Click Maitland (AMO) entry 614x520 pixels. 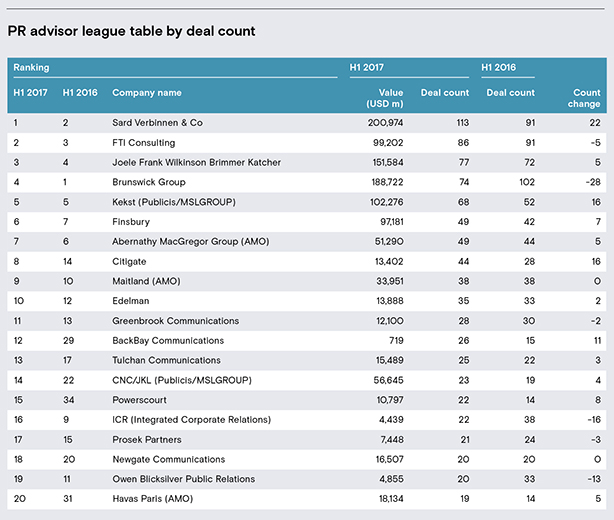(146, 281)
